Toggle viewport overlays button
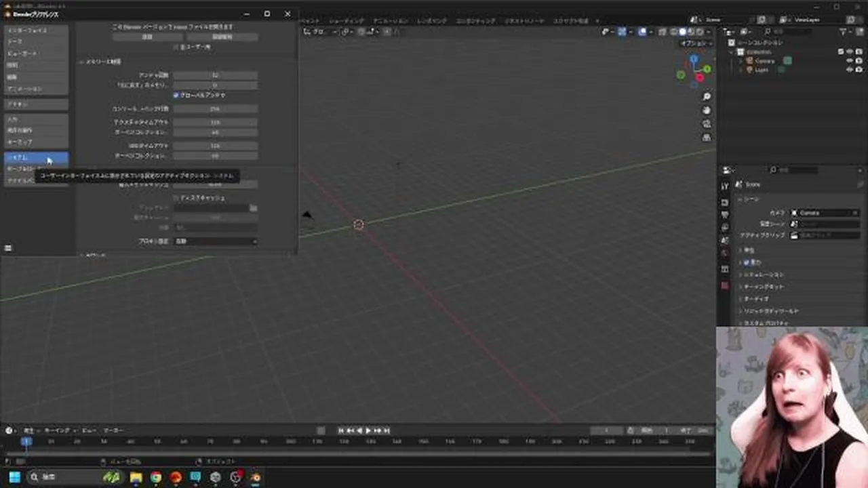 (643, 32)
